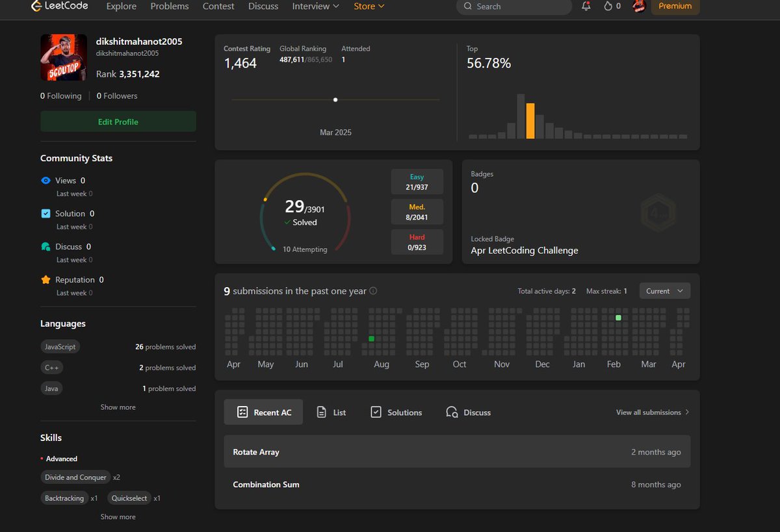The width and height of the screenshot is (780, 532).
Task: Click the Apr LeetCoding Challenge badge text
Action: click(525, 250)
